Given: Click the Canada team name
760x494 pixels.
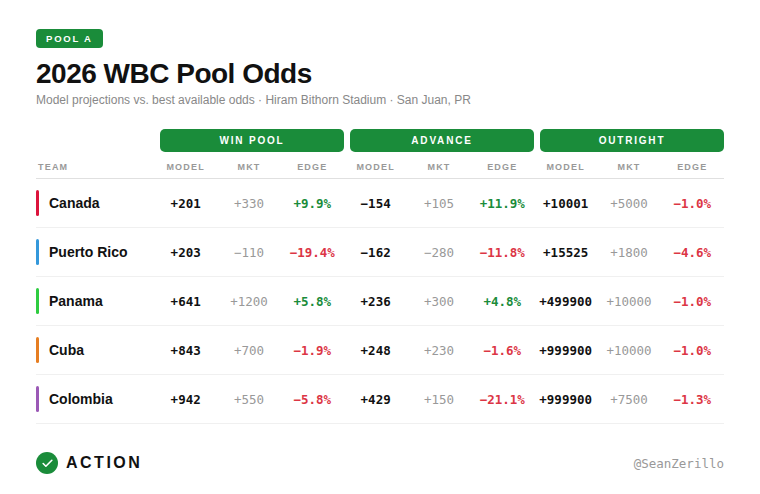Looking at the screenshot, I should point(74,203).
